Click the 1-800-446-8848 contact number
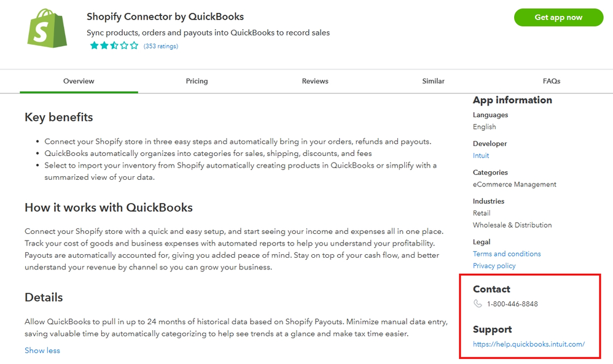 (x=512, y=304)
